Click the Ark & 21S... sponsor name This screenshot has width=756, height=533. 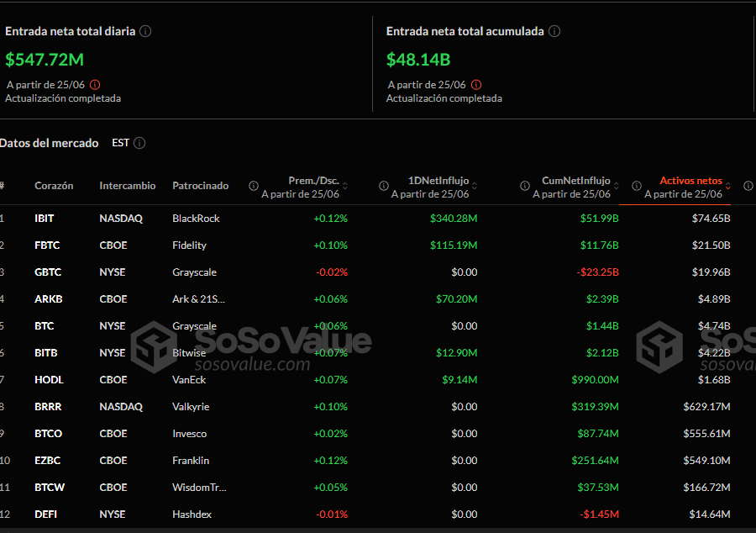pyautogui.click(x=198, y=299)
